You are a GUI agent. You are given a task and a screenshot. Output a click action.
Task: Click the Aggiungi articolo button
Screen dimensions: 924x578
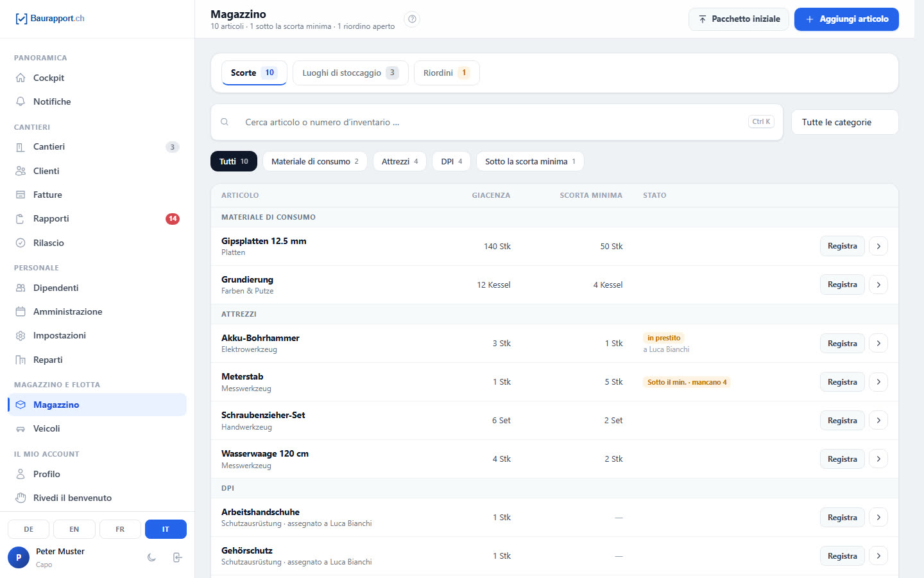846,19
